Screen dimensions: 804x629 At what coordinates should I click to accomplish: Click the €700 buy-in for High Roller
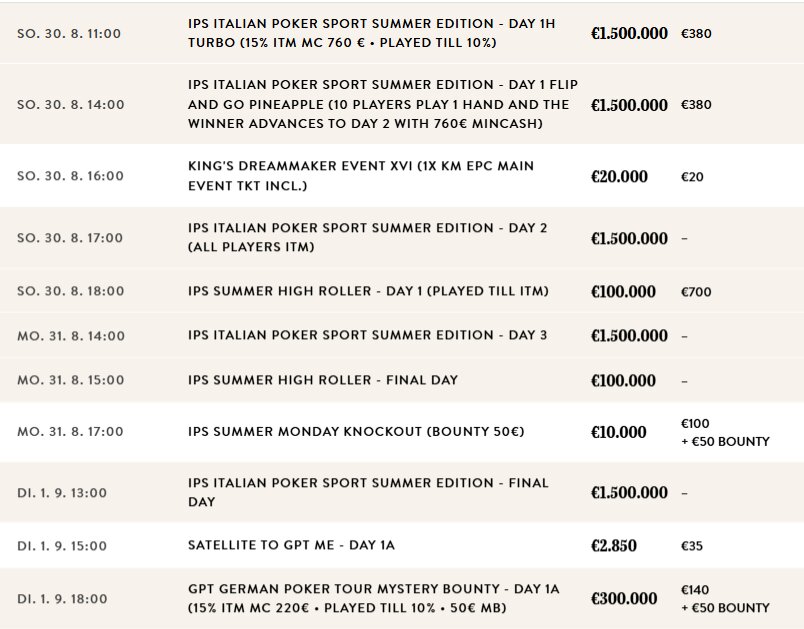pyautogui.click(x=696, y=292)
